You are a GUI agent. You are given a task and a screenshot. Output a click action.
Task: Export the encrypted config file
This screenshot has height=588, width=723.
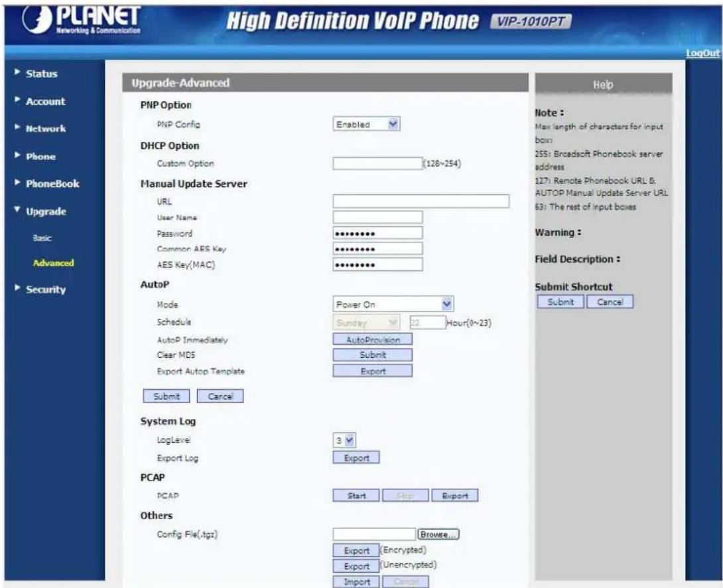click(x=356, y=551)
